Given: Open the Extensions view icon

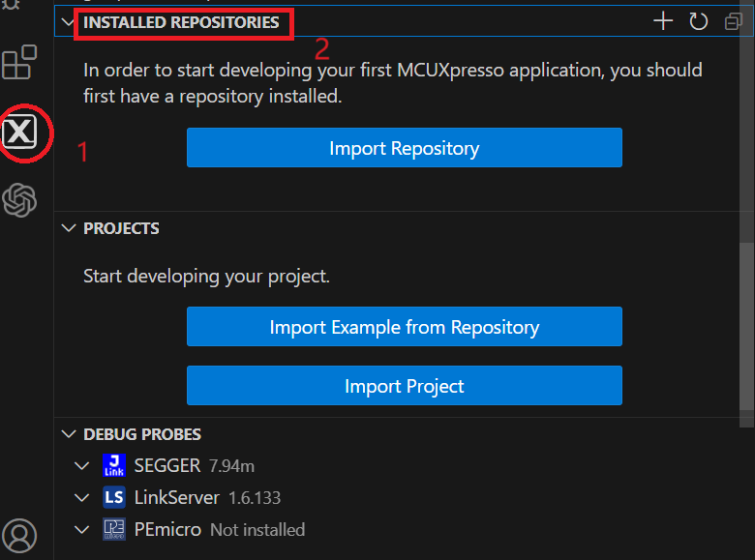Looking at the screenshot, I should click(x=19, y=63).
